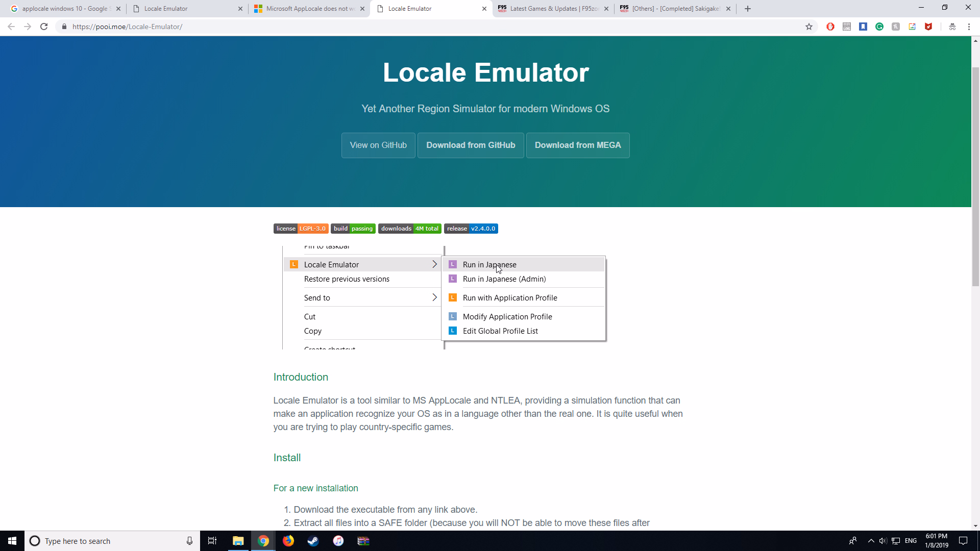Click the Task View taskbar icon
Viewport: 980px width, 551px height.
212,541
